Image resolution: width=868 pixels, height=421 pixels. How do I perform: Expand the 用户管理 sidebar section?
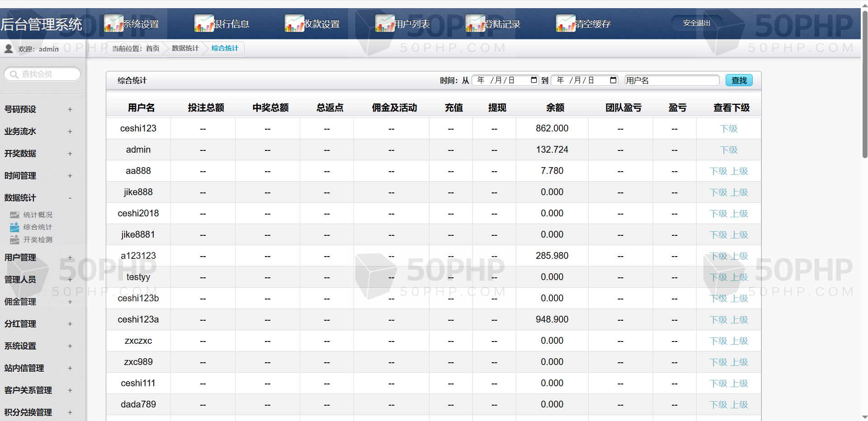(70, 257)
